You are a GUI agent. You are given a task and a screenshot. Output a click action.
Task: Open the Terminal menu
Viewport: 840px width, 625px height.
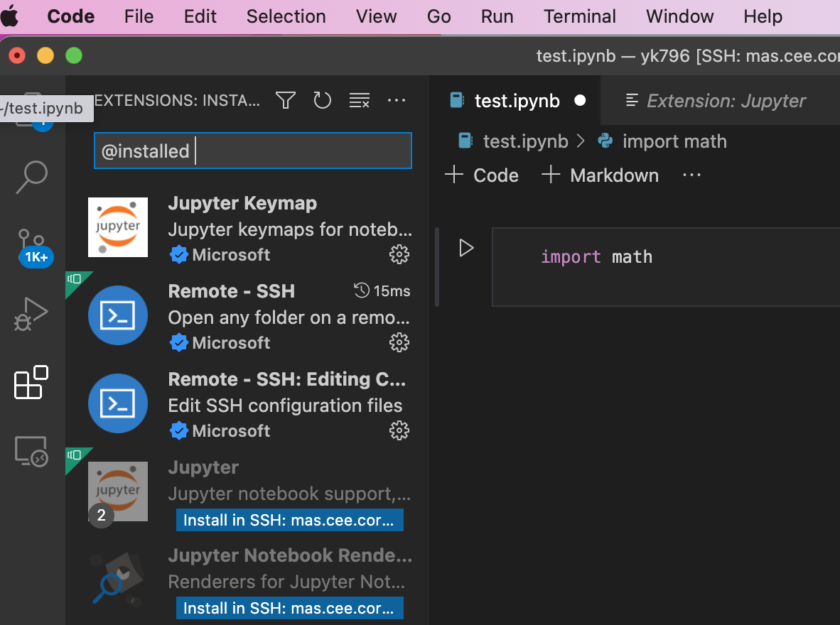pyautogui.click(x=580, y=16)
